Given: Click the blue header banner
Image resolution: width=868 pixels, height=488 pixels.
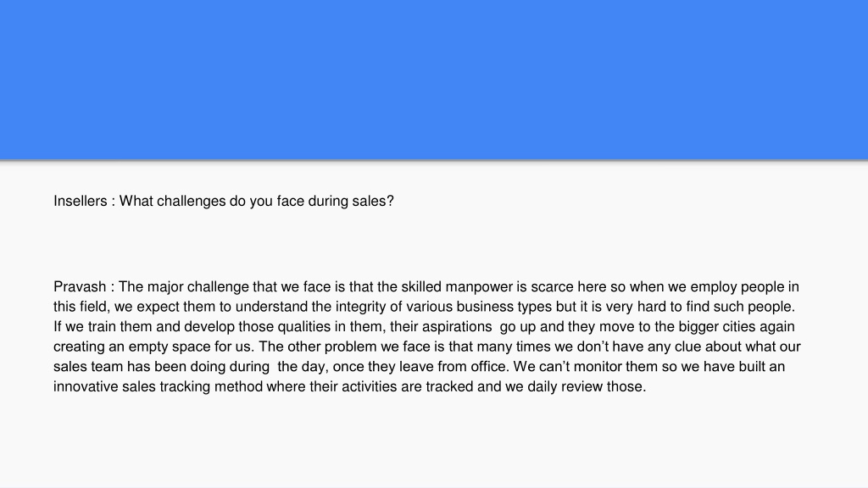Looking at the screenshot, I should tap(434, 80).
